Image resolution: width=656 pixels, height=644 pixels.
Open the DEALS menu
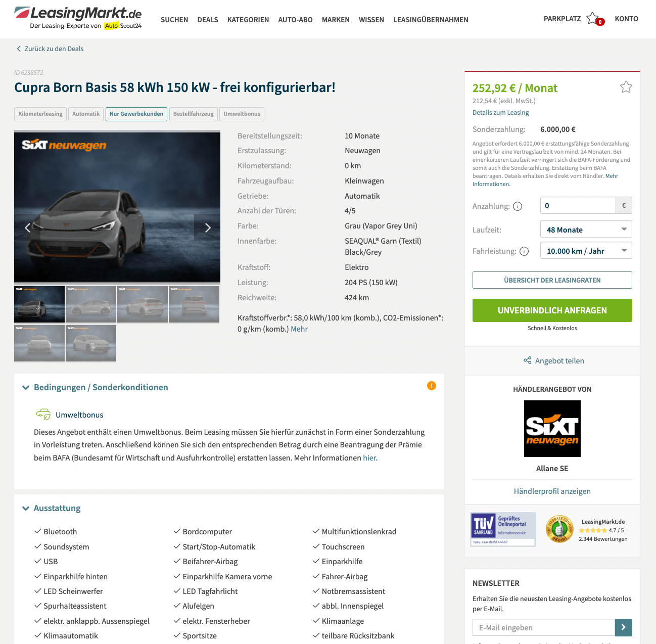click(x=208, y=20)
